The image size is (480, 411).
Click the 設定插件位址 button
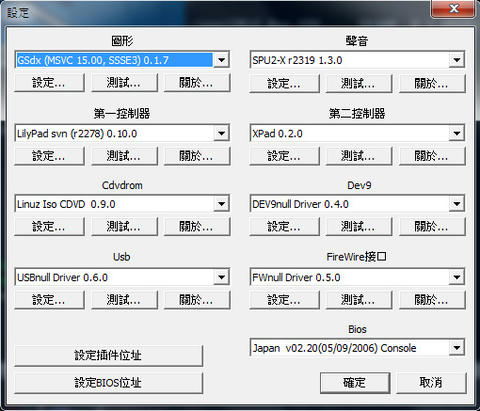click(108, 355)
